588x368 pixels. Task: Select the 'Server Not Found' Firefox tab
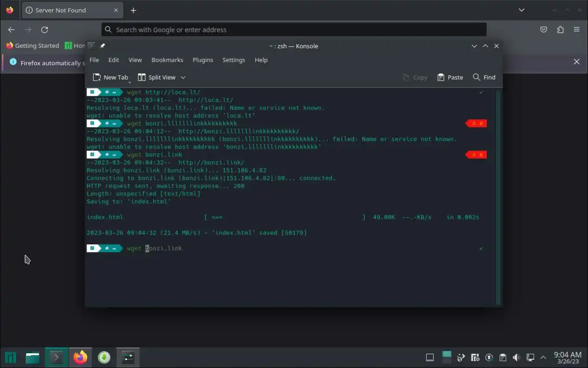(x=72, y=10)
